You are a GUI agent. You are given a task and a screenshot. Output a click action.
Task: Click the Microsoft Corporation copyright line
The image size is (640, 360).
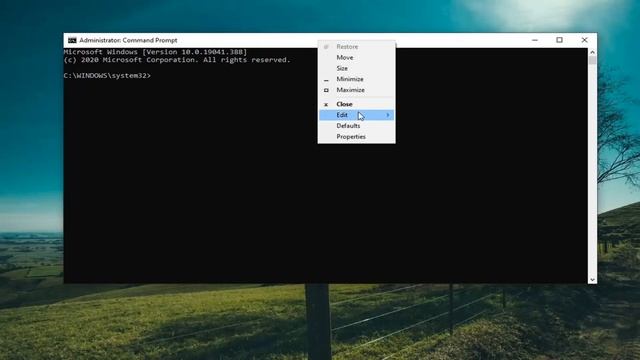(x=177, y=60)
